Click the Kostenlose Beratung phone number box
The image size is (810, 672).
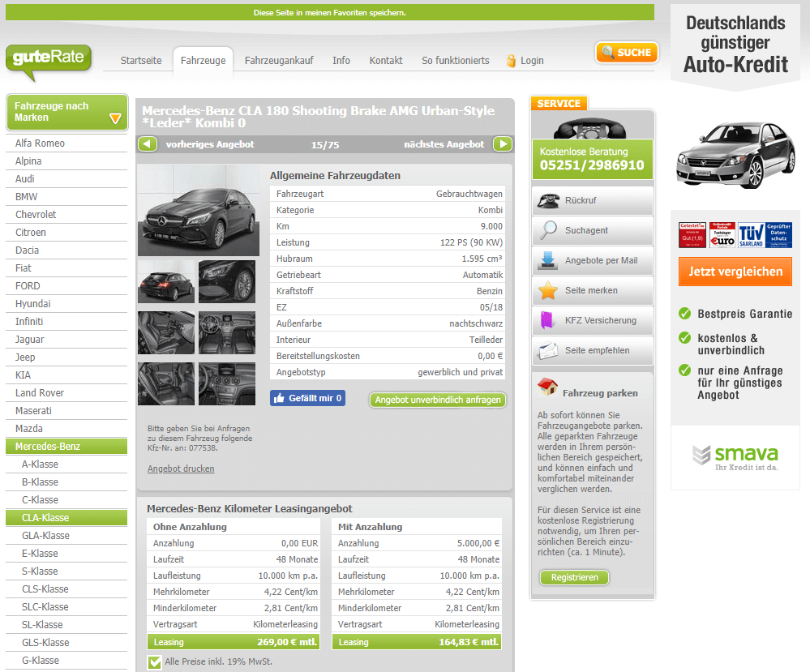pos(592,159)
